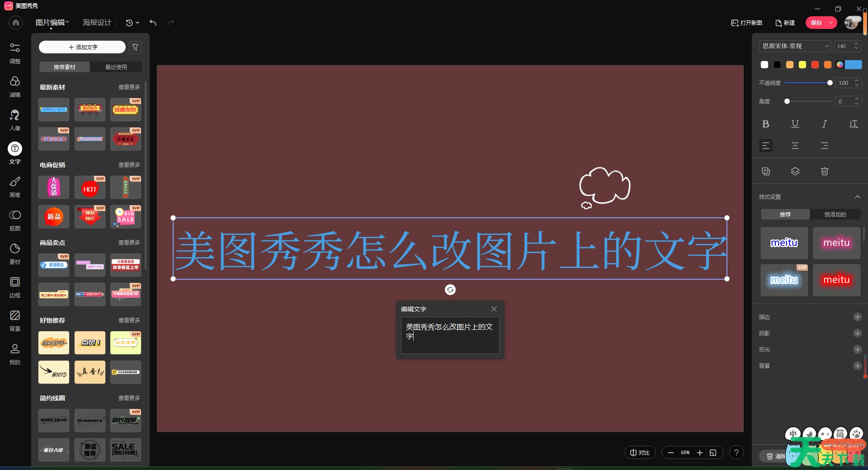Click the redo arrow

click(x=171, y=23)
